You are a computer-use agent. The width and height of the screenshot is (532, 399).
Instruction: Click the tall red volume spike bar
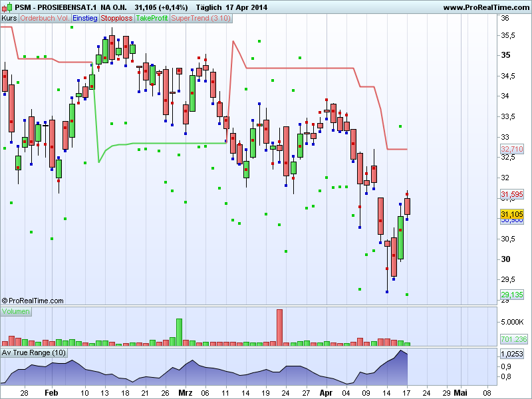point(279,327)
